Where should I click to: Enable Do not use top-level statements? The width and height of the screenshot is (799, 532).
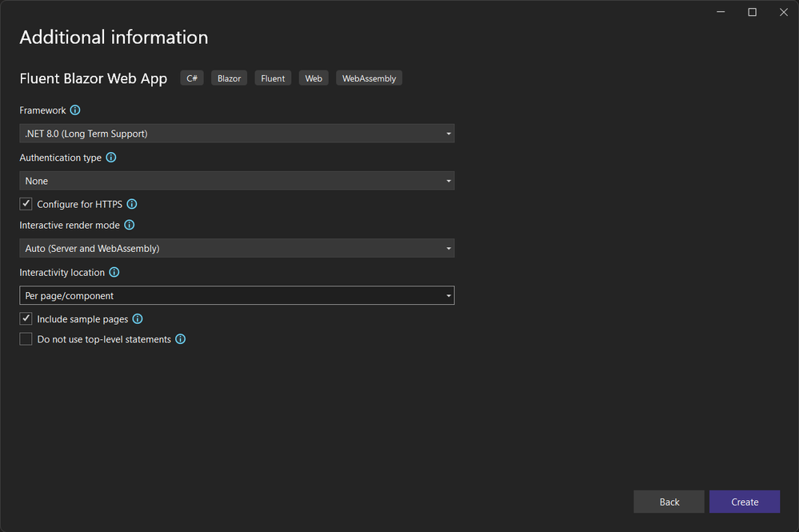(26, 339)
